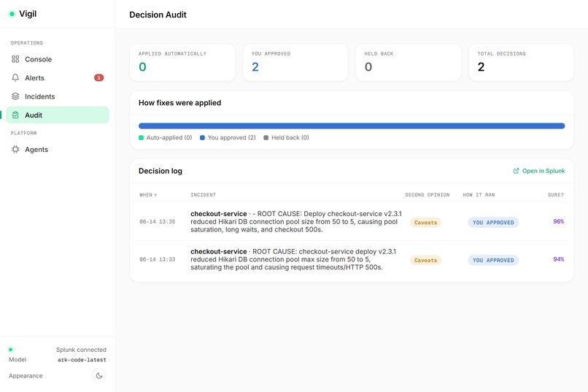588x392 pixels.
Task: Click Caveats badge in 13:33 row
Action: (425, 261)
